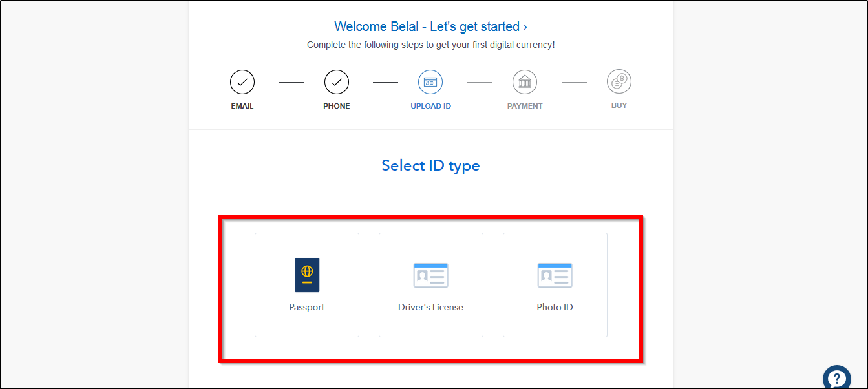Image resolution: width=868 pixels, height=389 pixels.
Task: Click the Photo ID card icon
Action: click(555, 275)
